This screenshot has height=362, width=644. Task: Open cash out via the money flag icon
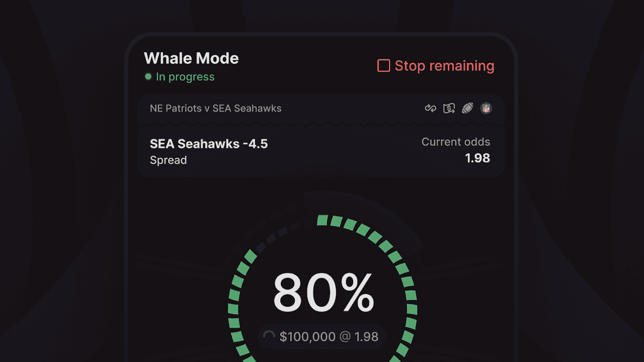coord(449,108)
